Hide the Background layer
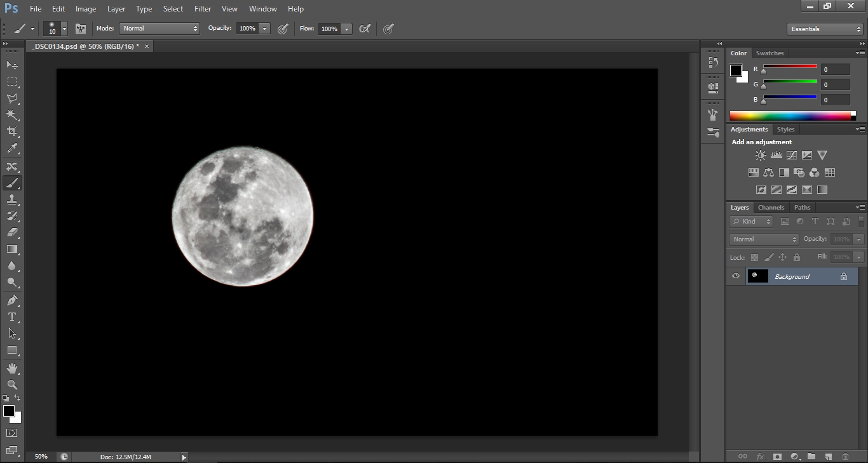Viewport: 868px width, 463px height. 736,276
